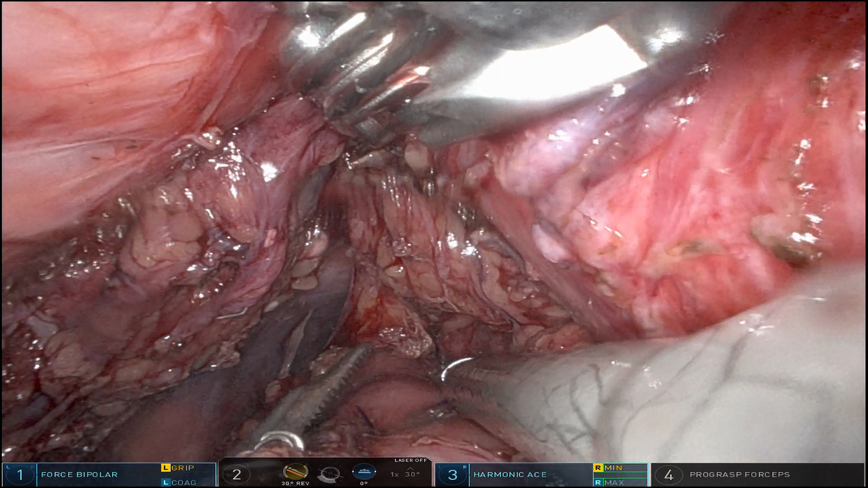Click the LASER OFF status label

[x=411, y=460]
